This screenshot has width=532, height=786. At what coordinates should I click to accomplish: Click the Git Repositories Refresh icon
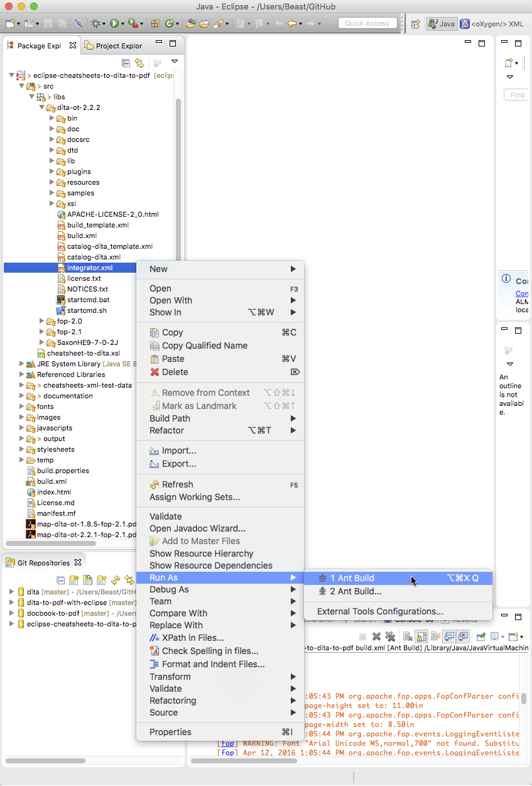point(116,579)
